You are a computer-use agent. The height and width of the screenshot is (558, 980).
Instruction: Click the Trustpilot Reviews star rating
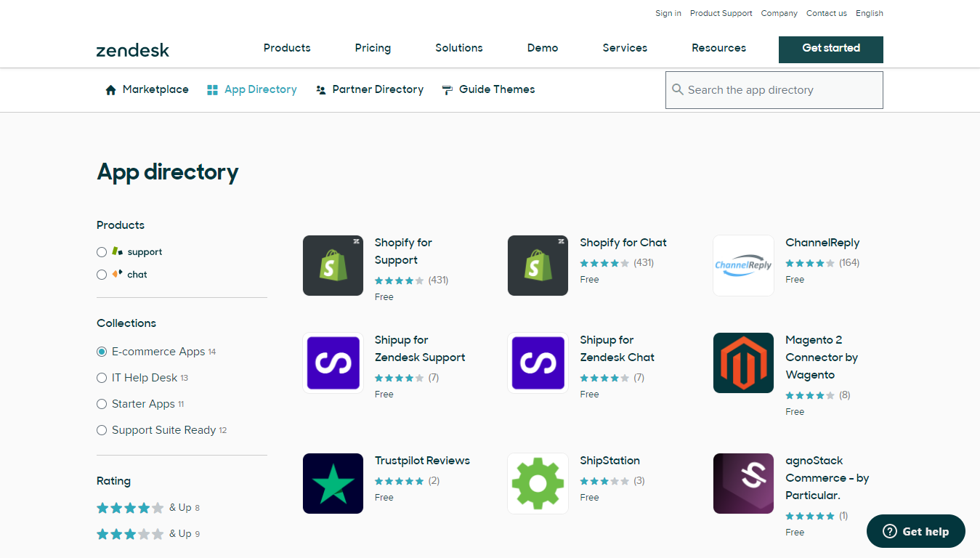[399, 481]
